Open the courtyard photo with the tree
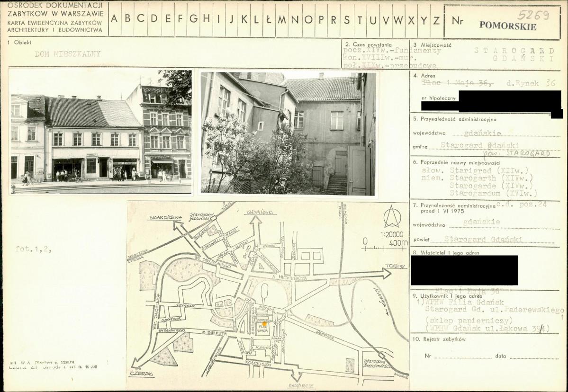The image size is (568, 392). 288,133
